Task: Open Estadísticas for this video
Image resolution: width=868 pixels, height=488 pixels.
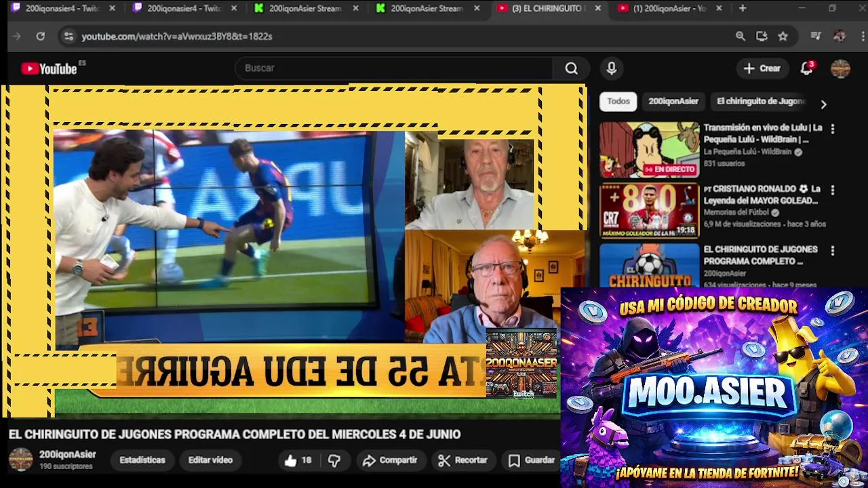Action: [142, 460]
